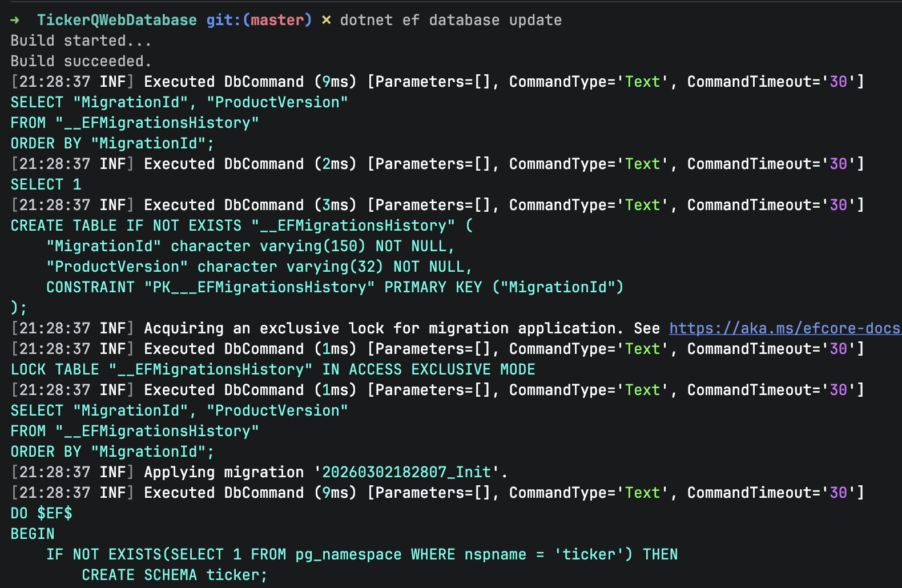Select the git:(master) branch indicator
The image size is (902, 588).
coord(259,20)
